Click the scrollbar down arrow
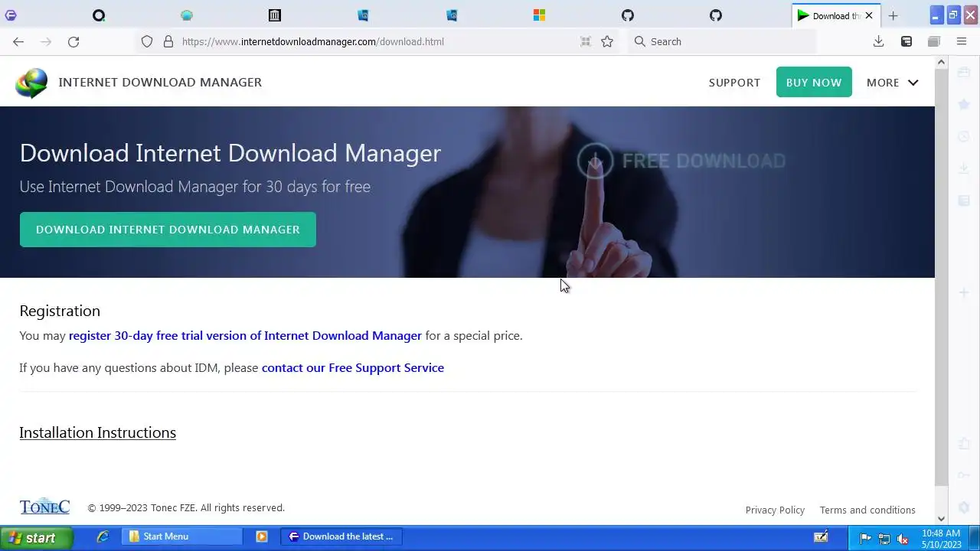980x551 pixels. [942, 518]
